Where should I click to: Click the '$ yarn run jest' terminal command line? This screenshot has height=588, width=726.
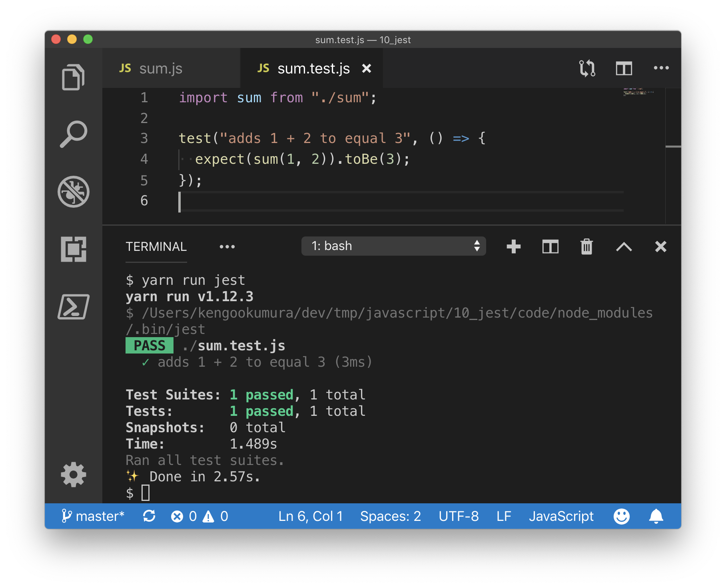185,280
